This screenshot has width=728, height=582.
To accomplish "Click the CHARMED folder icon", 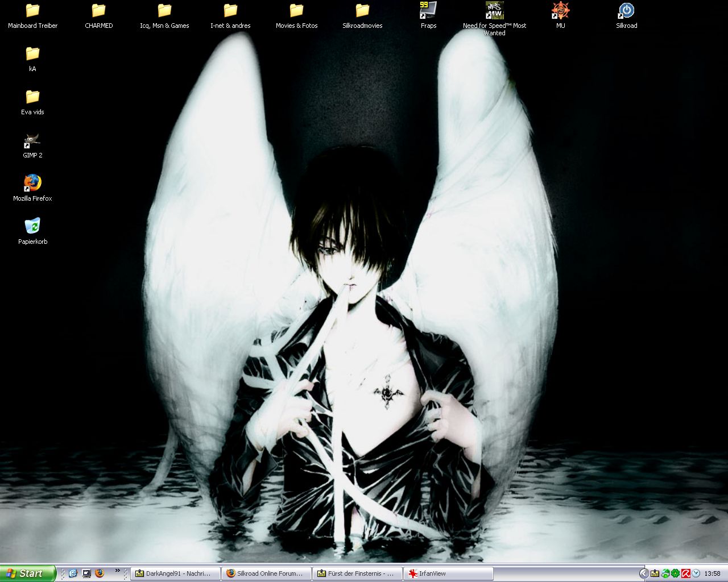I will [x=98, y=11].
